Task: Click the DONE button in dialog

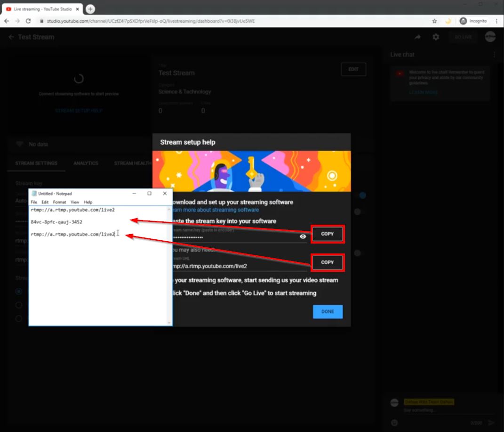Action: click(328, 312)
